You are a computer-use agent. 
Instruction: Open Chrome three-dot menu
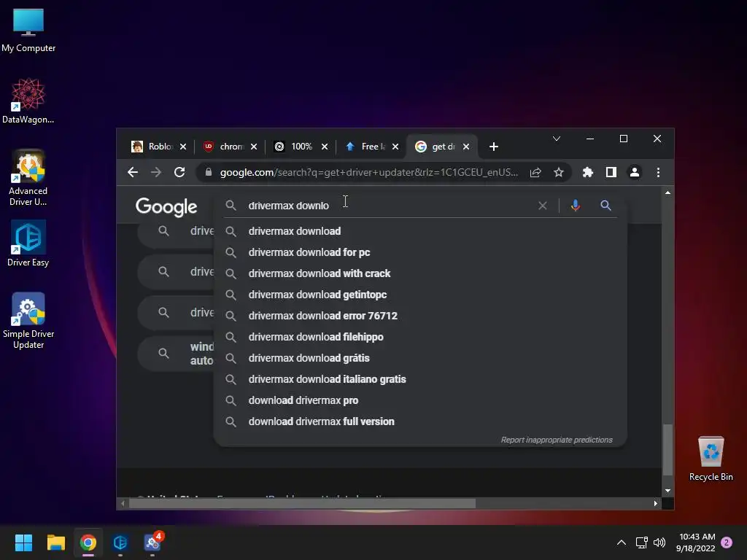pyautogui.click(x=658, y=172)
